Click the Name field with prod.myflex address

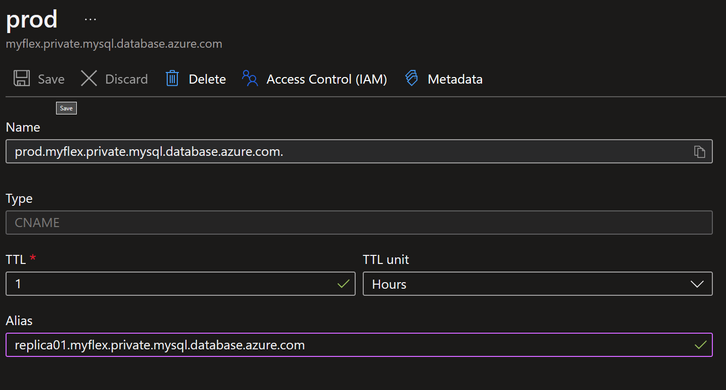(359, 151)
